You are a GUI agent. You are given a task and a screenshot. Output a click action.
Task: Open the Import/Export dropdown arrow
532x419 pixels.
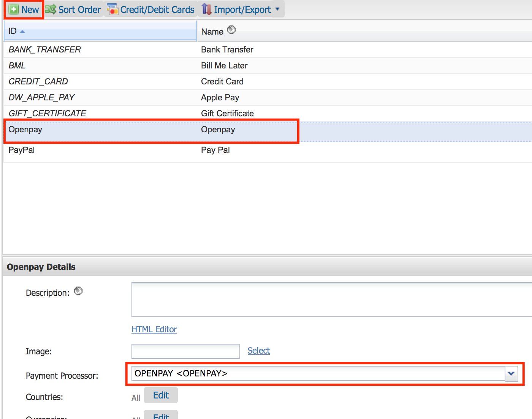[x=277, y=10]
